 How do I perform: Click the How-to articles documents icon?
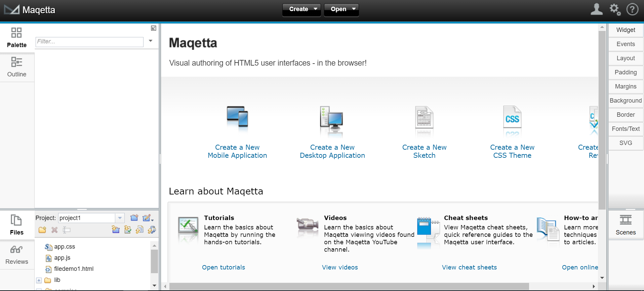[x=548, y=229]
